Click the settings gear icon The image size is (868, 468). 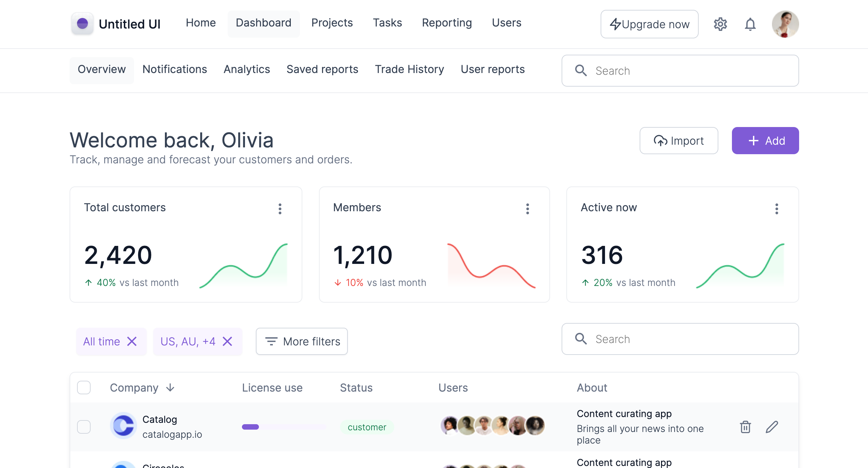point(721,24)
